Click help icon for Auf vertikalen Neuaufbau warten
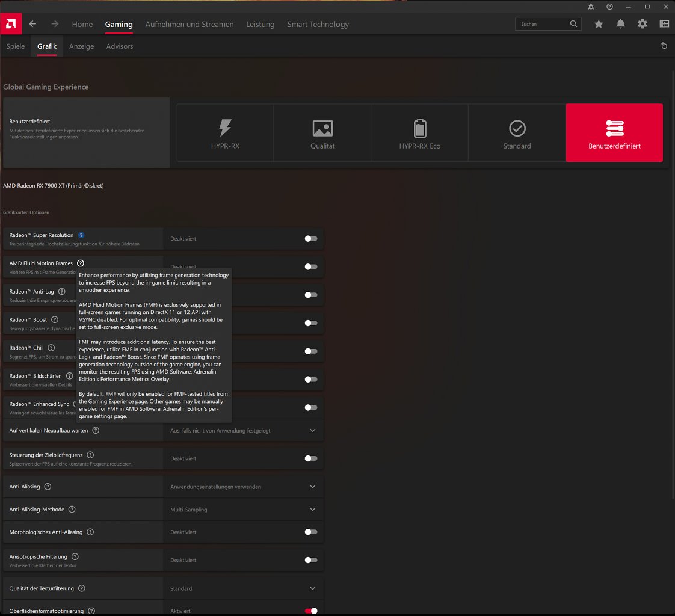Viewport: 675px width, 616px height. pos(96,431)
